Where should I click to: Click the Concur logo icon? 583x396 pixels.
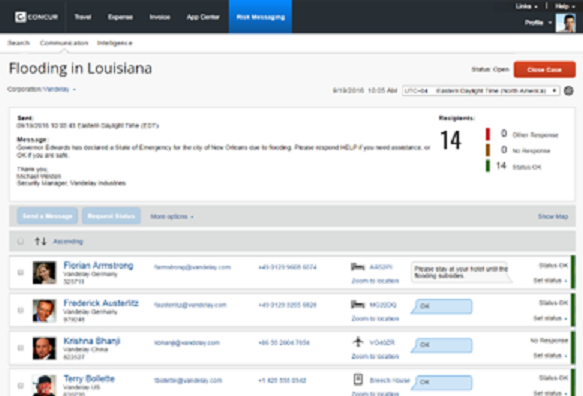[21, 17]
